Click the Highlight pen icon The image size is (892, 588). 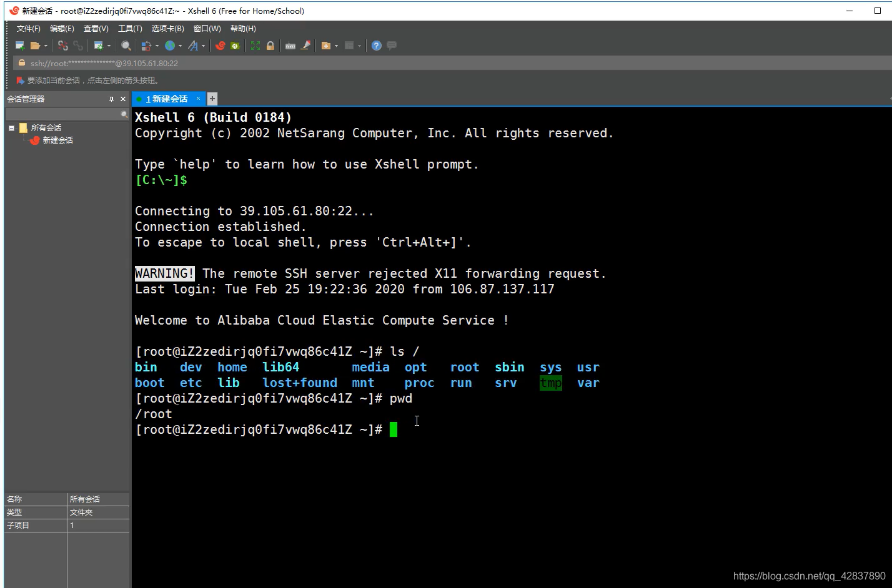click(305, 46)
